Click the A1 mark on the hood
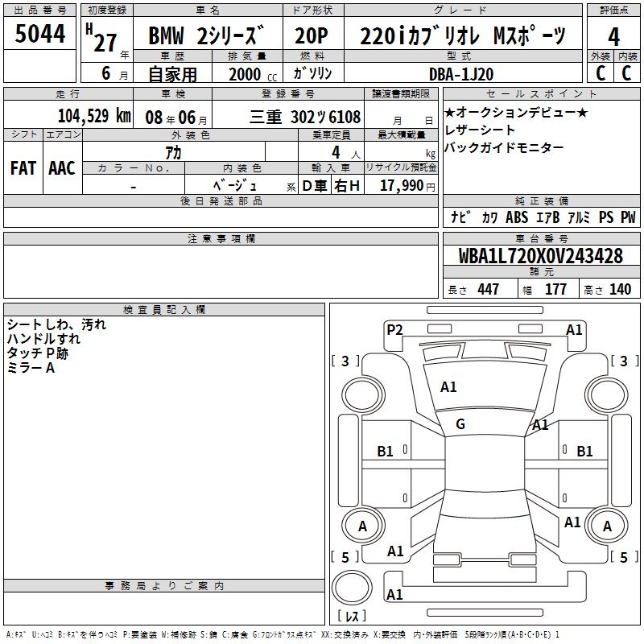644x644 pixels. coord(448,387)
